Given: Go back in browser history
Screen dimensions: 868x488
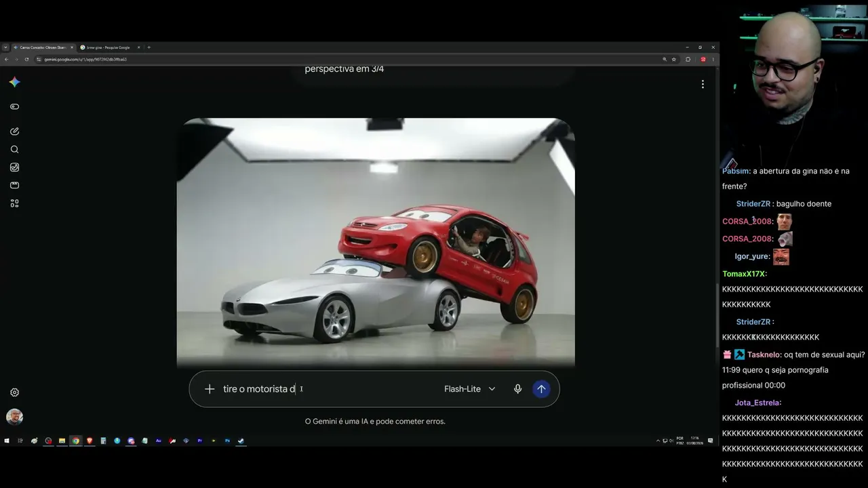Looking at the screenshot, I should (6, 60).
